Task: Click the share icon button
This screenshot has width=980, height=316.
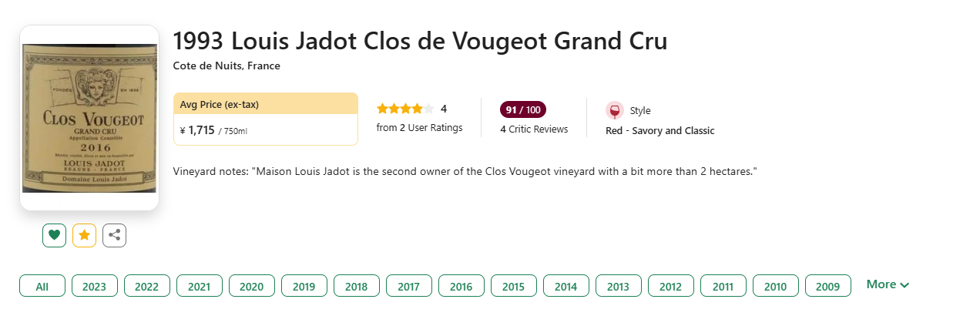Action: tap(114, 236)
